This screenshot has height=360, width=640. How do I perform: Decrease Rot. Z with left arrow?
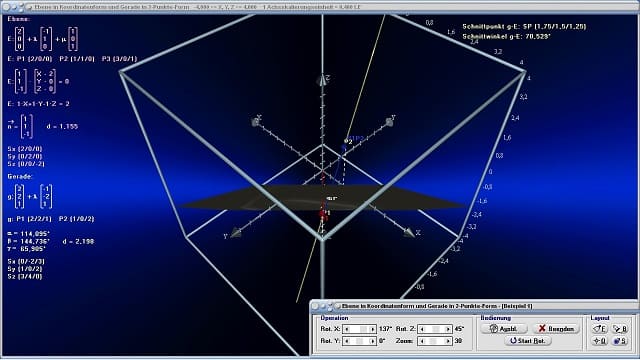click(422, 329)
